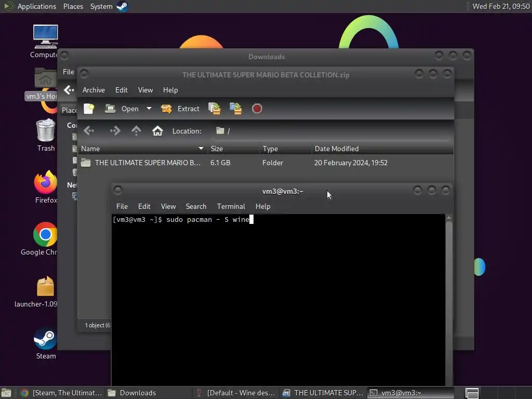Open the Archive menu

94,90
